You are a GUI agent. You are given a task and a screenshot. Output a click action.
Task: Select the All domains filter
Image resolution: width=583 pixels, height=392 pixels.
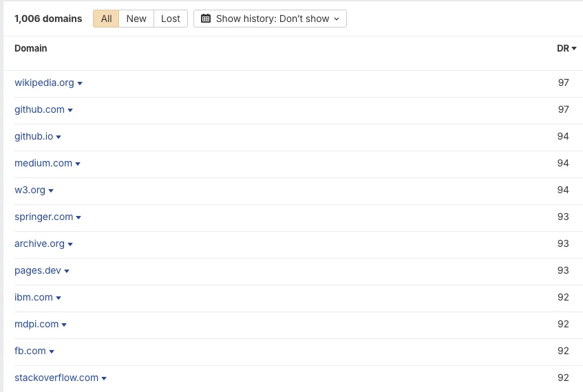click(106, 19)
